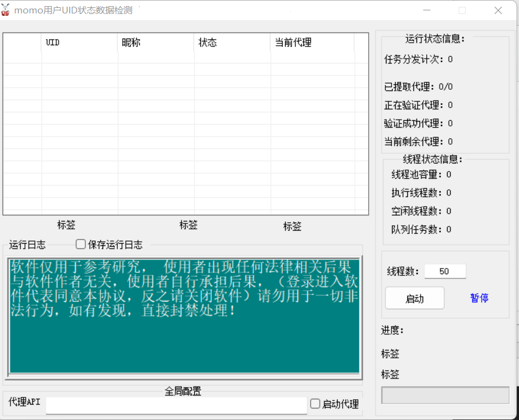Click the empty progress bar
This screenshot has height=420, width=519.
tap(445, 395)
